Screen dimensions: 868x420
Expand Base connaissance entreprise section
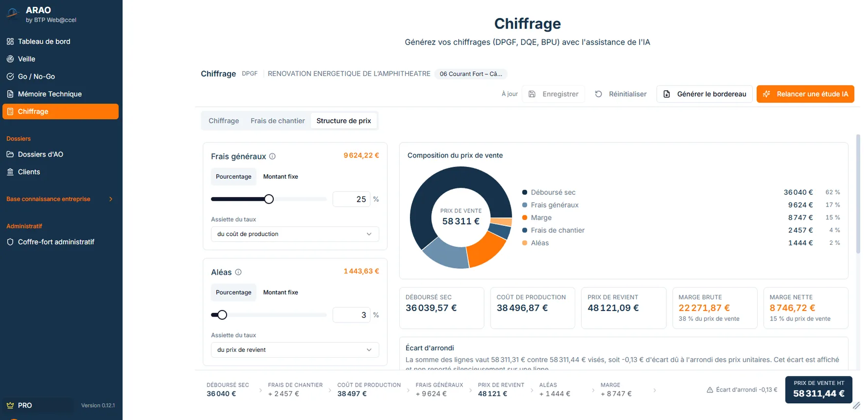[x=59, y=199]
